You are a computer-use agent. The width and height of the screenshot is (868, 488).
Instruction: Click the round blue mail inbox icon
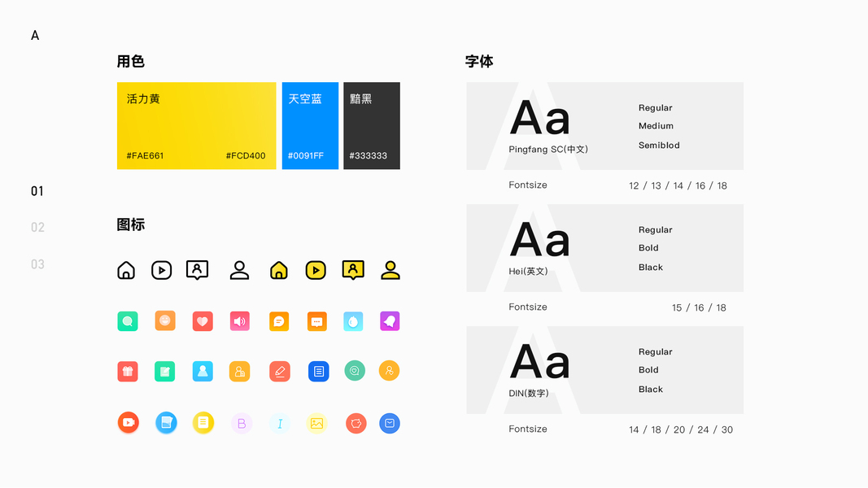(x=390, y=423)
